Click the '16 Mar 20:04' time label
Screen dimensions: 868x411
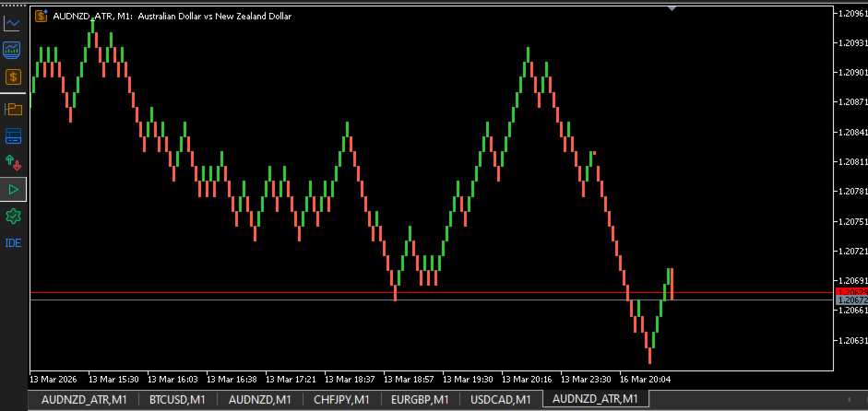coord(646,380)
